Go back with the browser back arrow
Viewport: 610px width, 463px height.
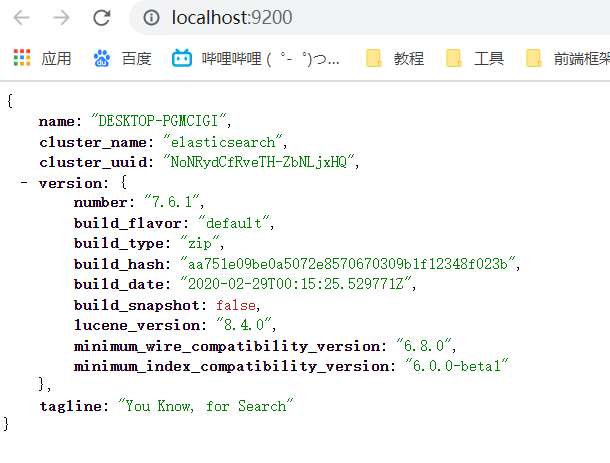[21, 18]
